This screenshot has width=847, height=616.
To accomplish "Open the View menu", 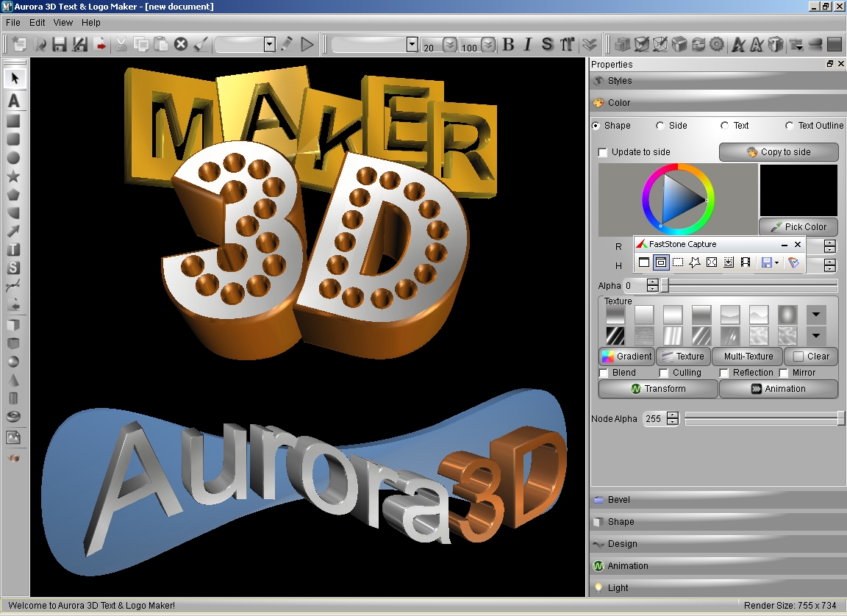I will pyautogui.click(x=62, y=23).
